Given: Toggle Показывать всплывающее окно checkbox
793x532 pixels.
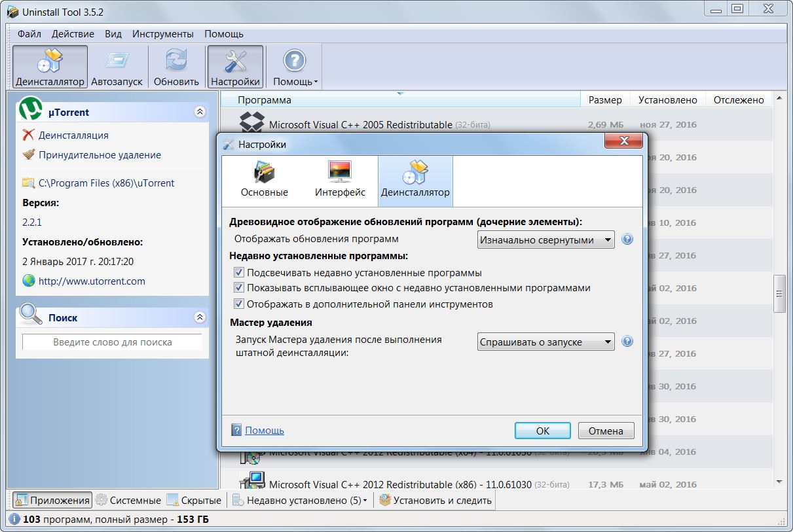Looking at the screenshot, I should point(239,288).
